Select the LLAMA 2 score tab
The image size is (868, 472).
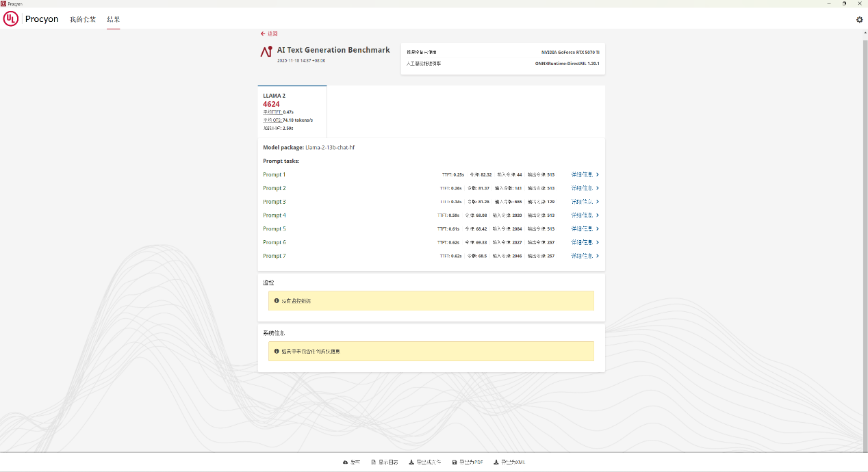pos(292,112)
